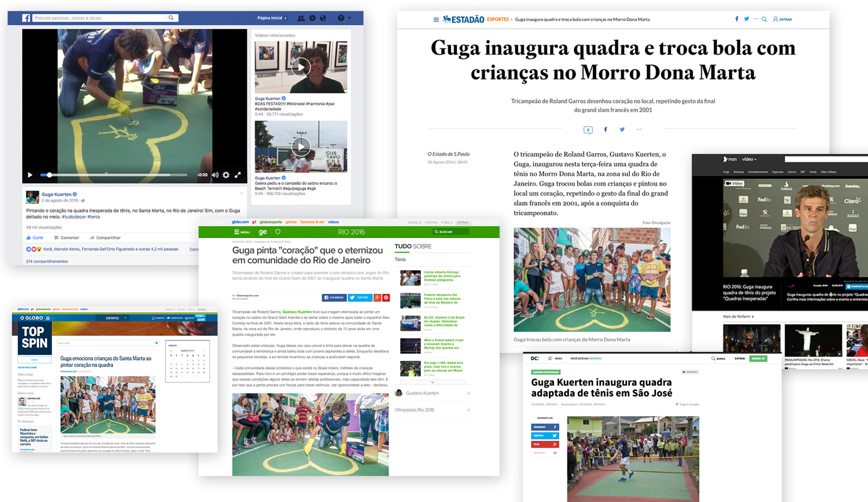This screenshot has width=868, height=502.
Task: Click the ge logo in green bar
Action: click(x=263, y=232)
